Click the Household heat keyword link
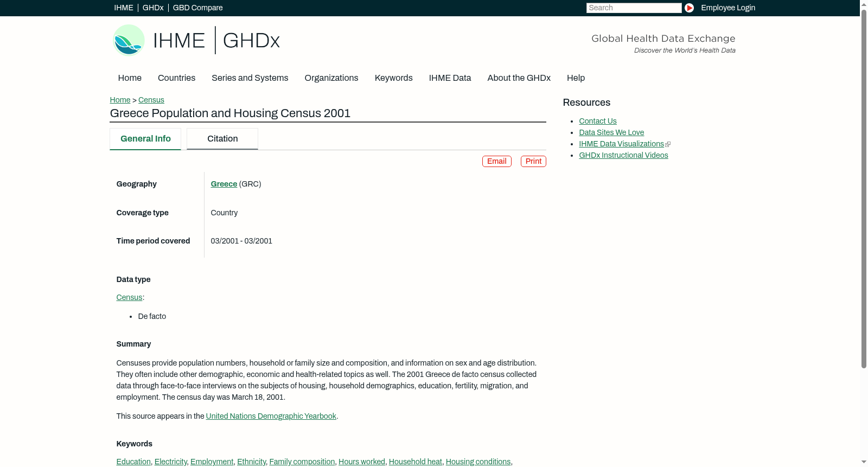The width and height of the screenshot is (868, 467). click(416, 462)
